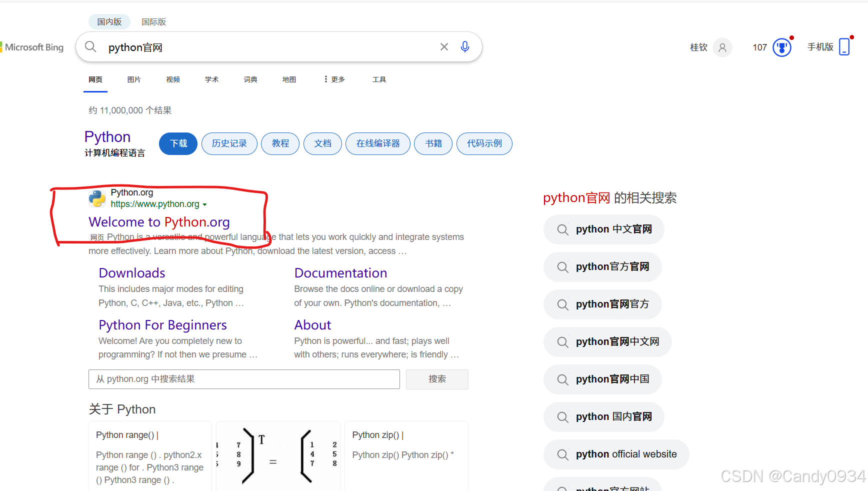Expand the dropdown arrow beside www.python.org

(205, 204)
